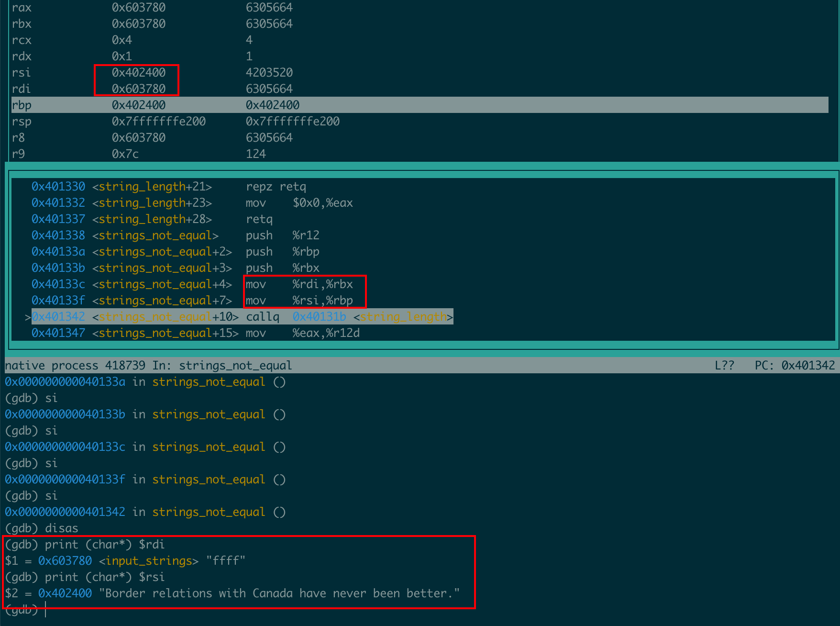Click the rsi hex value 0x402400
This screenshot has width=840, height=626.
[x=139, y=73]
